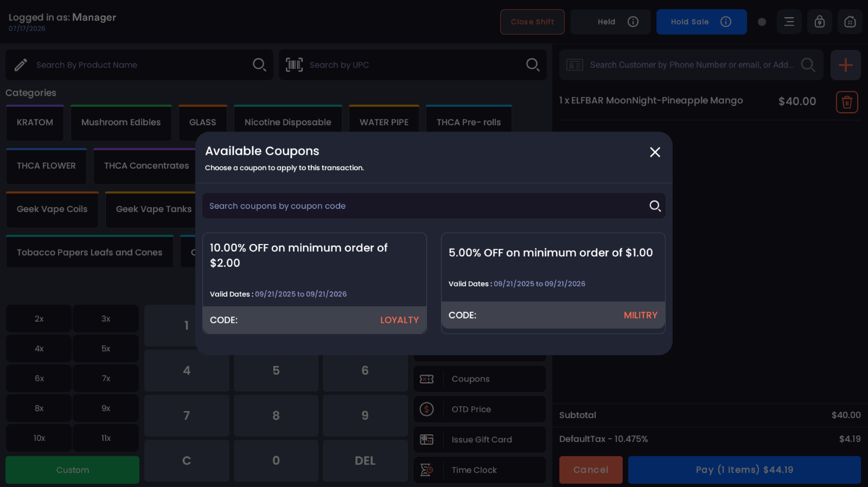Viewport: 868px width, 487px height.
Task: Tap keypad digit 0
Action: 276,460
